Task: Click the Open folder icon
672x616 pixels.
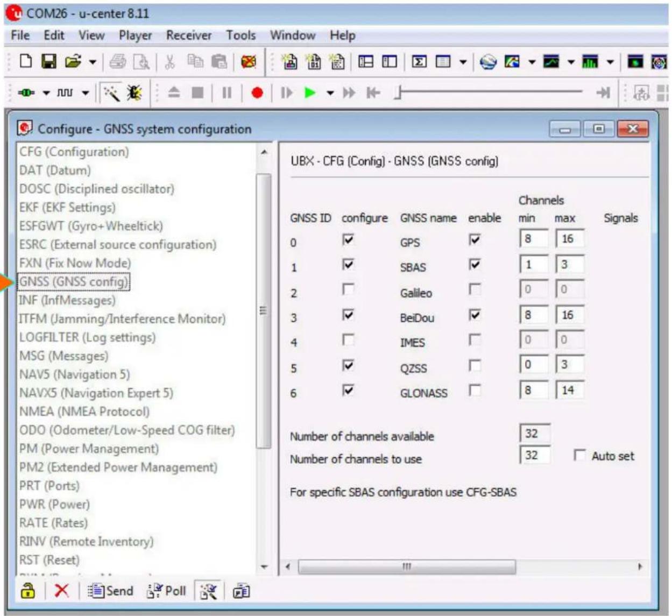Action: point(73,62)
